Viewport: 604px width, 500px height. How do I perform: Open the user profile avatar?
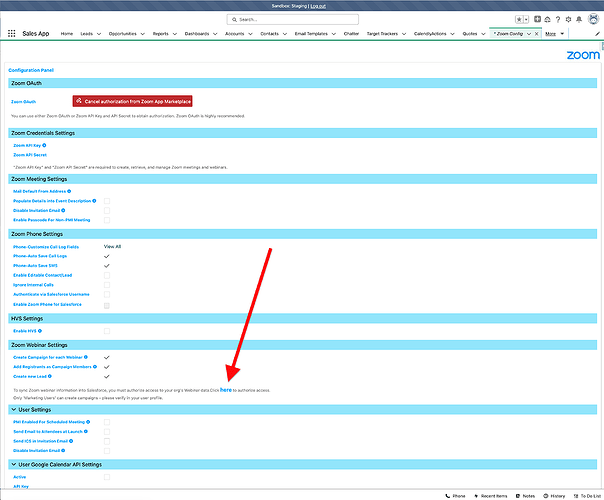click(594, 18)
